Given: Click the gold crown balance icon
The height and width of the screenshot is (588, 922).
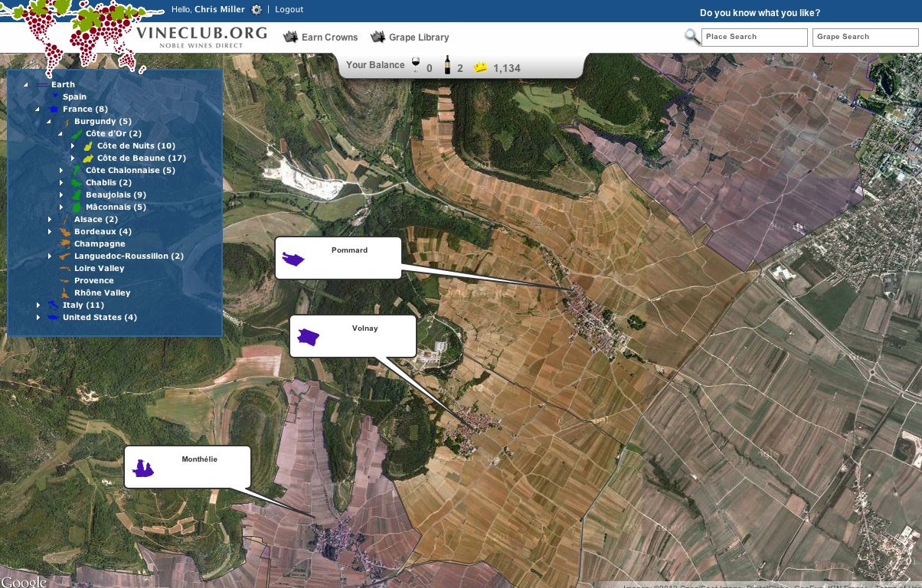Looking at the screenshot, I should point(480,67).
